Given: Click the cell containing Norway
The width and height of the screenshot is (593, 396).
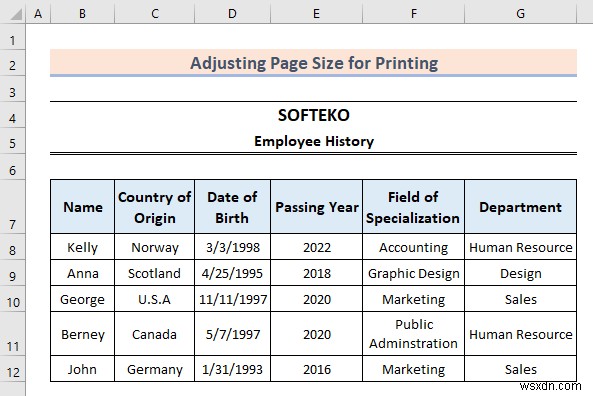Looking at the screenshot, I should pyautogui.click(x=154, y=247).
